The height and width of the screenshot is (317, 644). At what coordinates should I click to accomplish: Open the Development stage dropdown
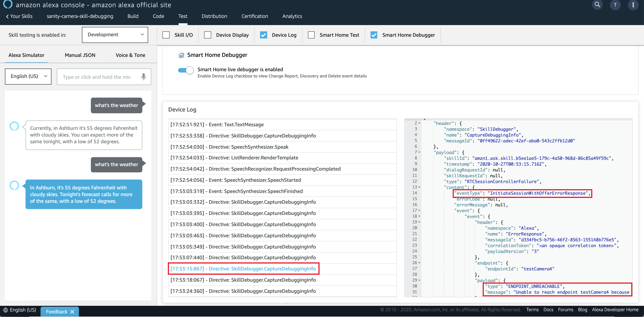coord(115,35)
